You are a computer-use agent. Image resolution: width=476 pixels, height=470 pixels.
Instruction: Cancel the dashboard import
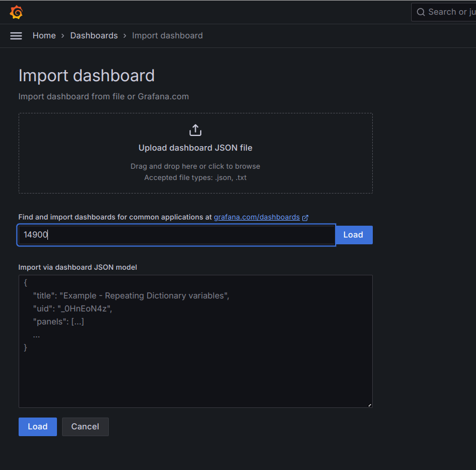(85, 427)
